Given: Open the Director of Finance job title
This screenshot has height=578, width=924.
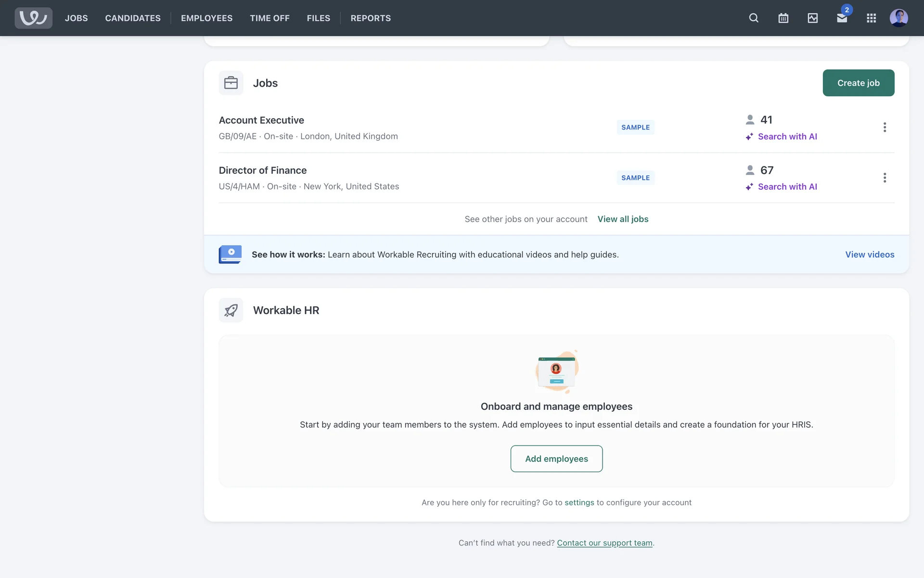Looking at the screenshot, I should 262,171.
